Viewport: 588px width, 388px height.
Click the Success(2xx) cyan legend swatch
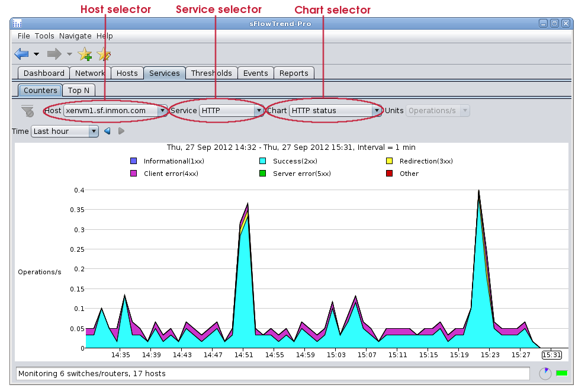[x=262, y=161]
